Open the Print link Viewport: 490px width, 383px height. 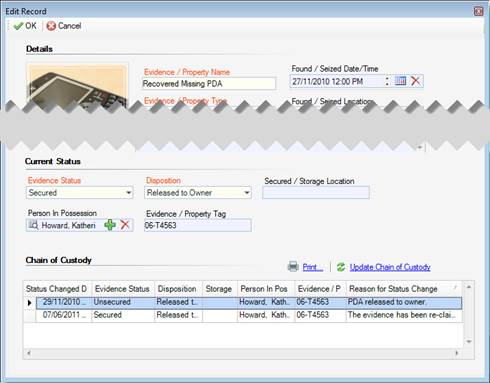pos(312,267)
